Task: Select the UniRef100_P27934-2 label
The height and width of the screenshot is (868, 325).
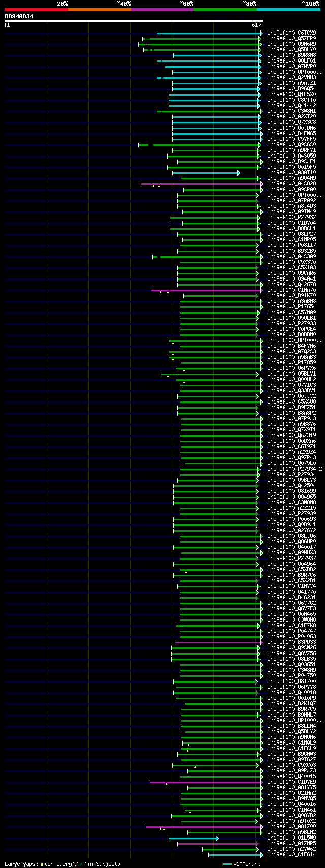Action: (x=295, y=469)
